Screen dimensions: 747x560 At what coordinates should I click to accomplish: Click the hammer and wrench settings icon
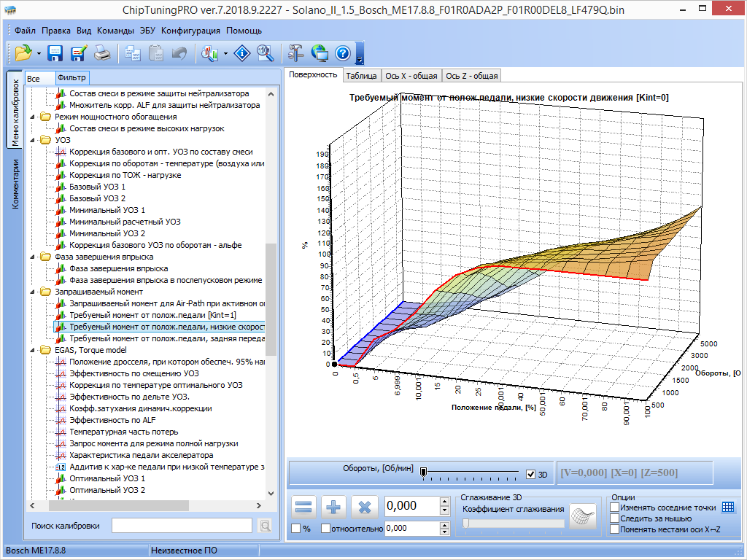295,52
